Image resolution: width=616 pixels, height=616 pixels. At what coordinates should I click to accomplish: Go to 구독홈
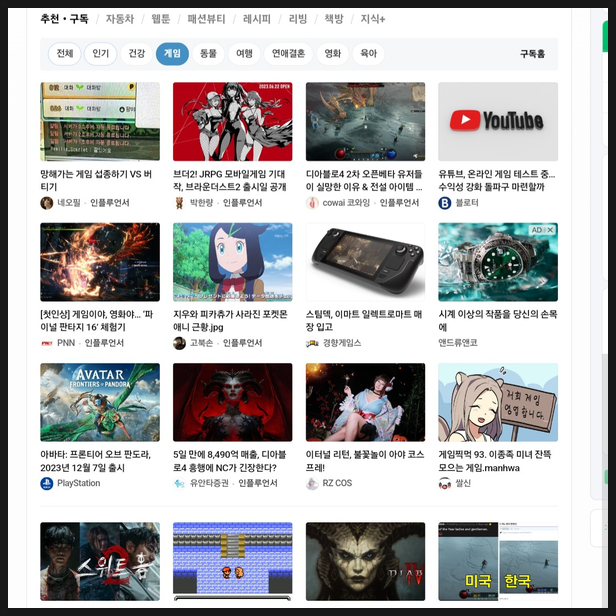(x=532, y=54)
